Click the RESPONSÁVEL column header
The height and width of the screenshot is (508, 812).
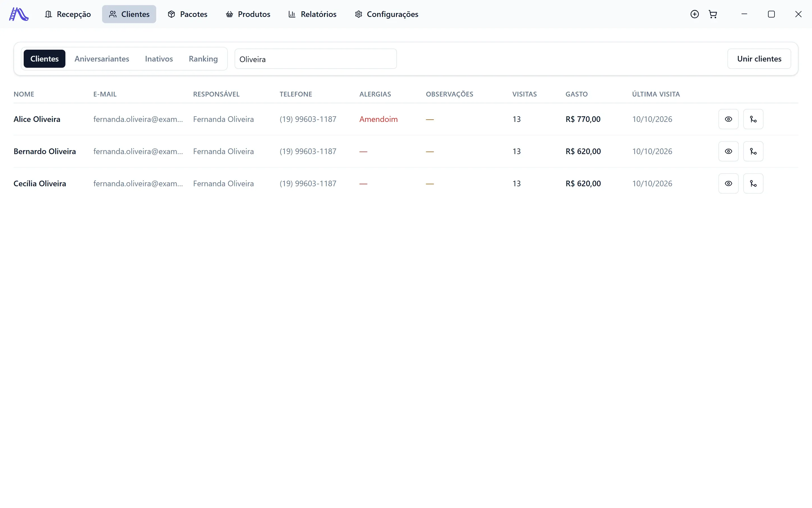216,94
